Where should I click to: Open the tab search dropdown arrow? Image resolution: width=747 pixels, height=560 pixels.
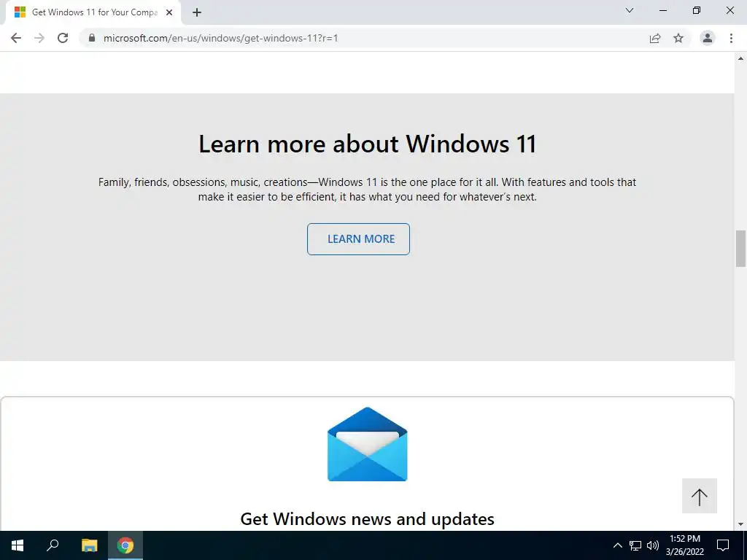(630, 10)
